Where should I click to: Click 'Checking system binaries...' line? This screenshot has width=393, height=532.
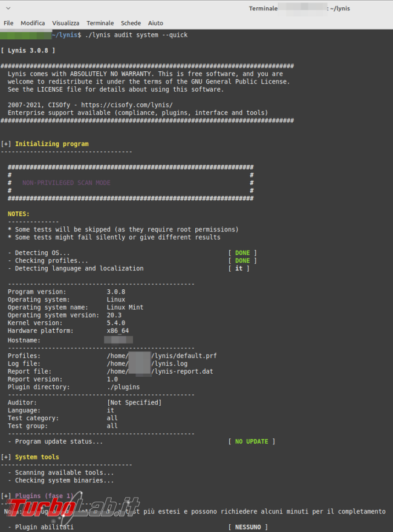tap(61, 481)
